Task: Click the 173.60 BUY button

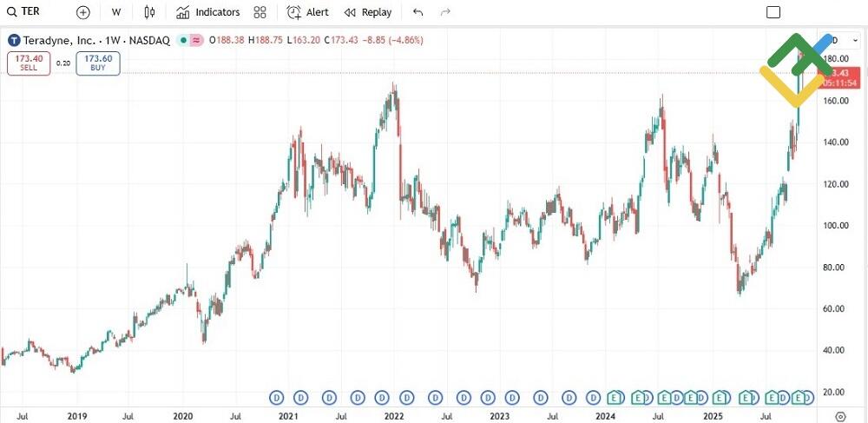Action: pyautogui.click(x=98, y=63)
